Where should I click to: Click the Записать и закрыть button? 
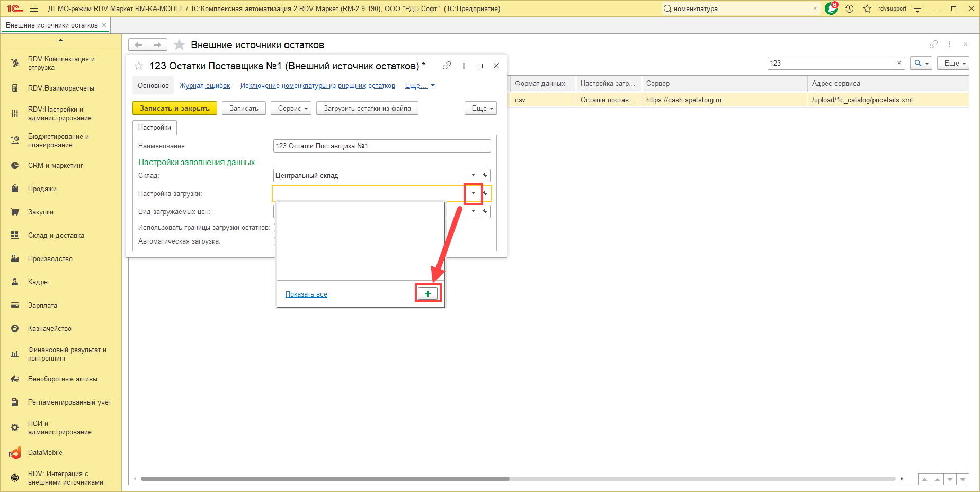click(175, 108)
